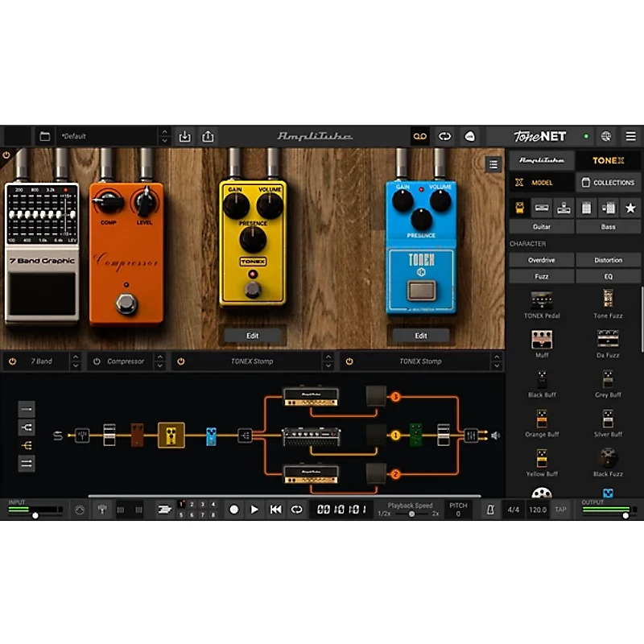Click the output mixer block in chain
Screen dimensions: 644x644
click(x=471, y=436)
